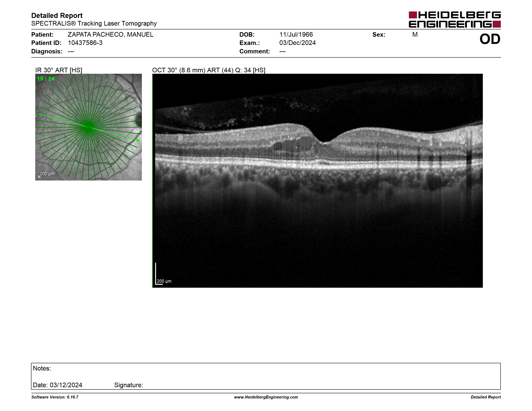Click 'Software Version: 6.16.7' footer text
532x411 pixels.
[x=55, y=397]
